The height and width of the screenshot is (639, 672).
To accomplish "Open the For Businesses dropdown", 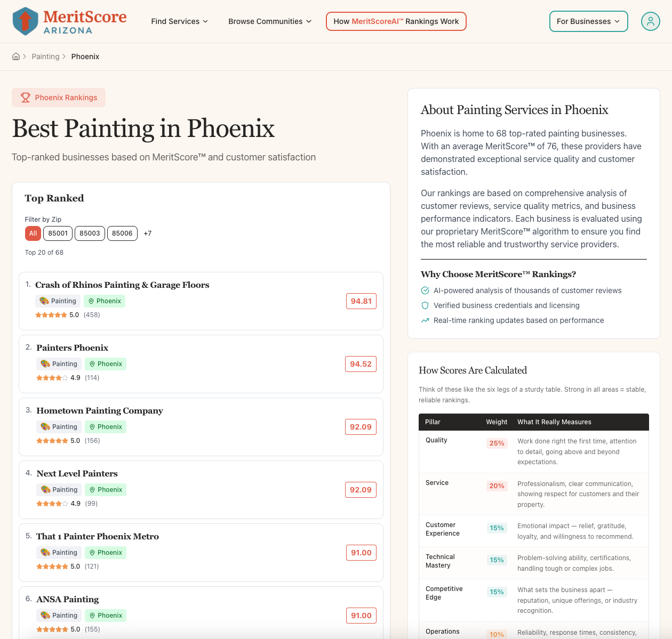I will [589, 21].
